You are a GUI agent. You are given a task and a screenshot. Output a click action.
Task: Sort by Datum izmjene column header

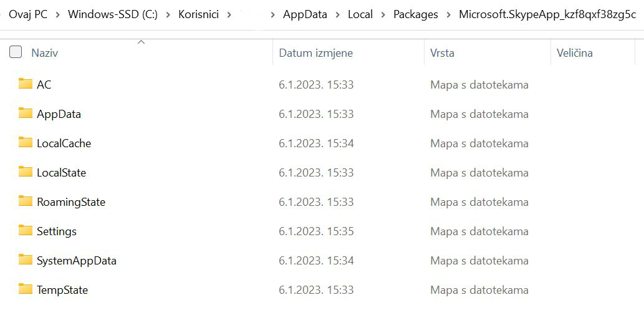[315, 53]
